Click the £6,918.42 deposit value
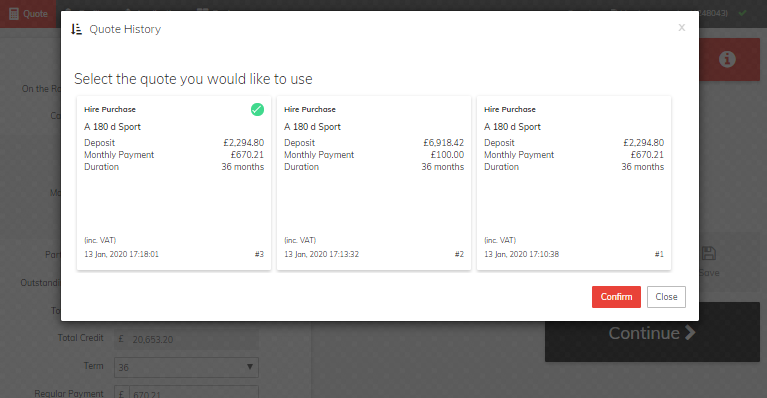Screen dimensions: 767x398 pos(443,143)
